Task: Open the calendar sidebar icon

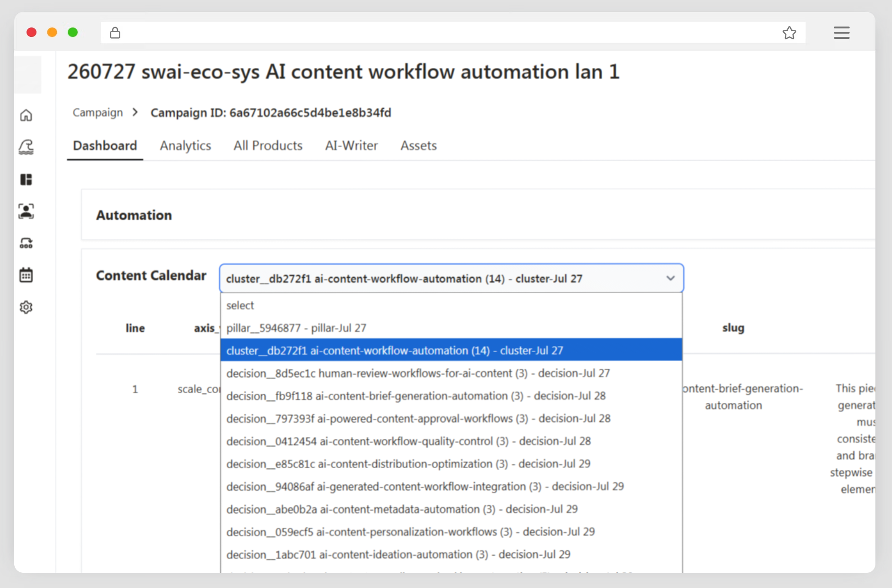Action: [26, 275]
